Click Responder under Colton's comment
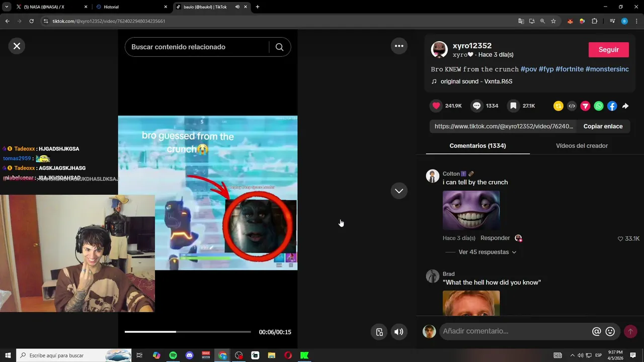 coord(495,238)
